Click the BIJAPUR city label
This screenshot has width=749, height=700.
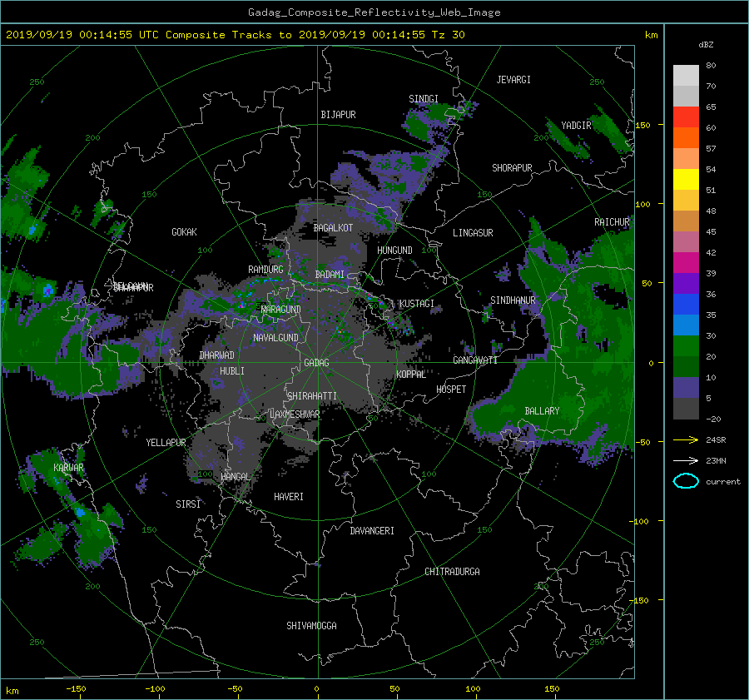pyautogui.click(x=338, y=115)
